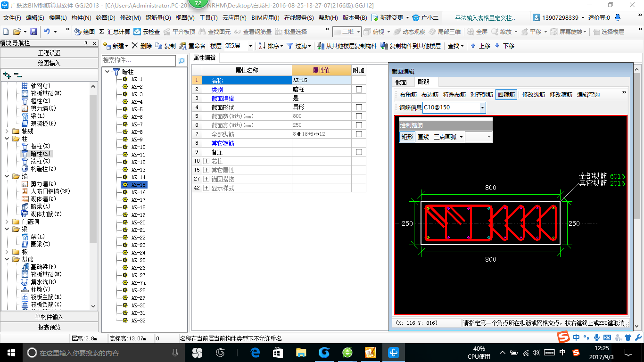Expand the 芯柱 property group
Image resolution: width=644 pixels, height=362 pixels.
(206, 161)
